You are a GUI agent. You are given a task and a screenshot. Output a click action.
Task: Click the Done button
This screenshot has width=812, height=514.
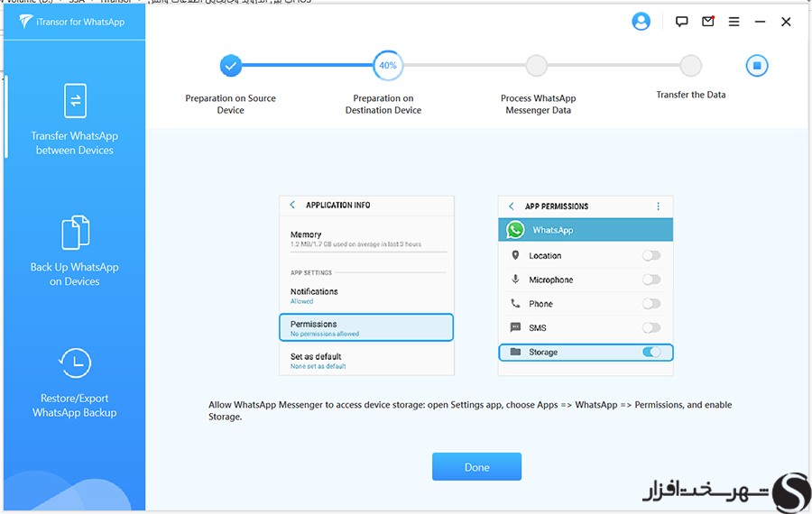(476, 467)
